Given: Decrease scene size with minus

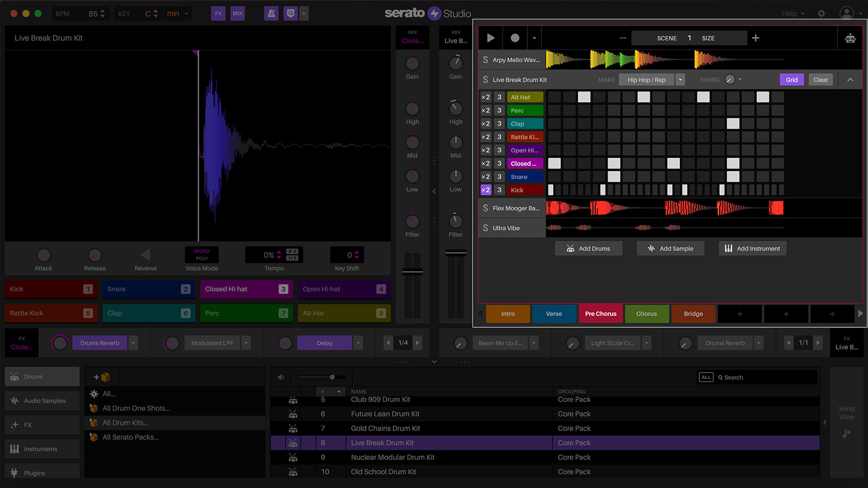Looking at the screenshot, I should click(x=623, y=38).
